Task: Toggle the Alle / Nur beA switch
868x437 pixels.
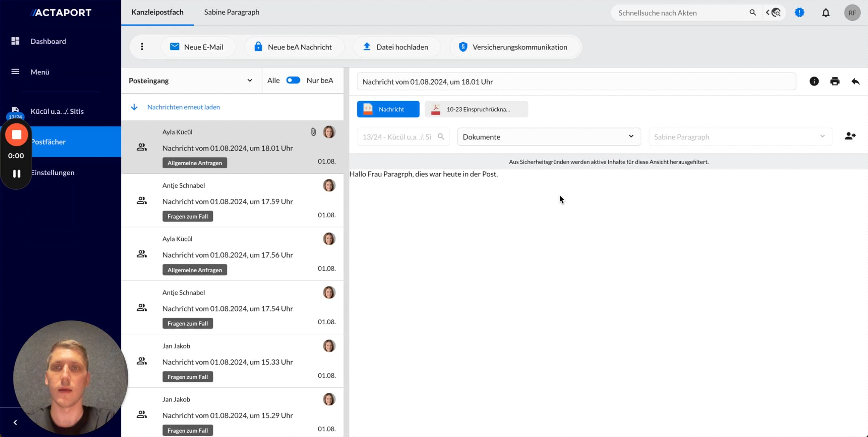Action: point(293,81)
